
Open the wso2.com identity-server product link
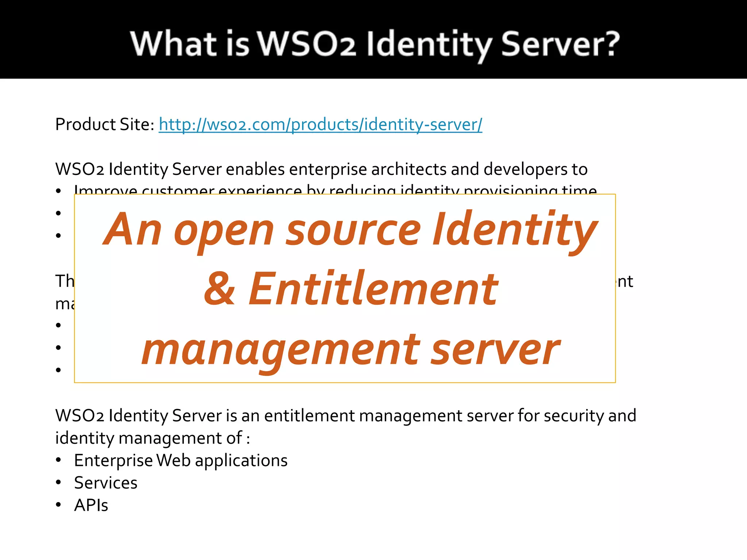pyautogui.click(x=320, y=125)
